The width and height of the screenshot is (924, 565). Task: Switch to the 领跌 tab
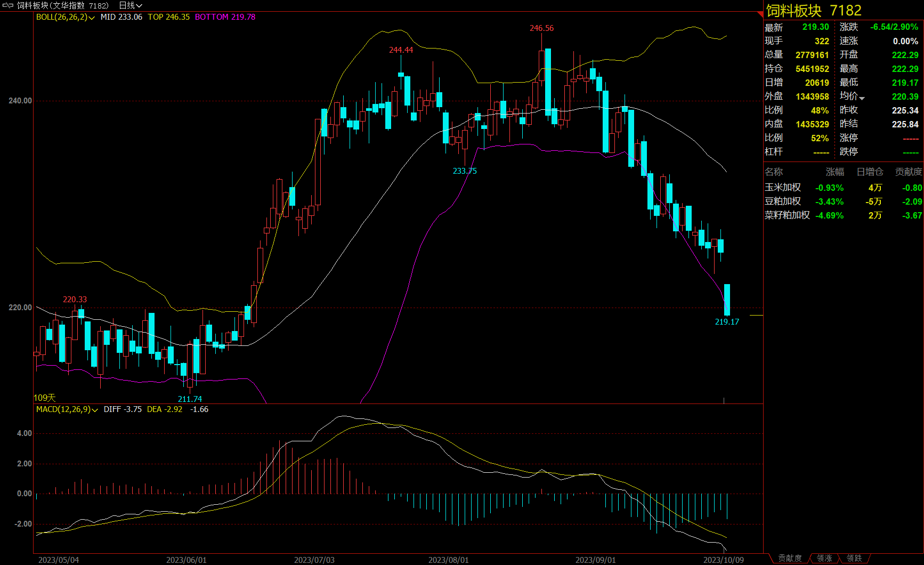(854, 558)
